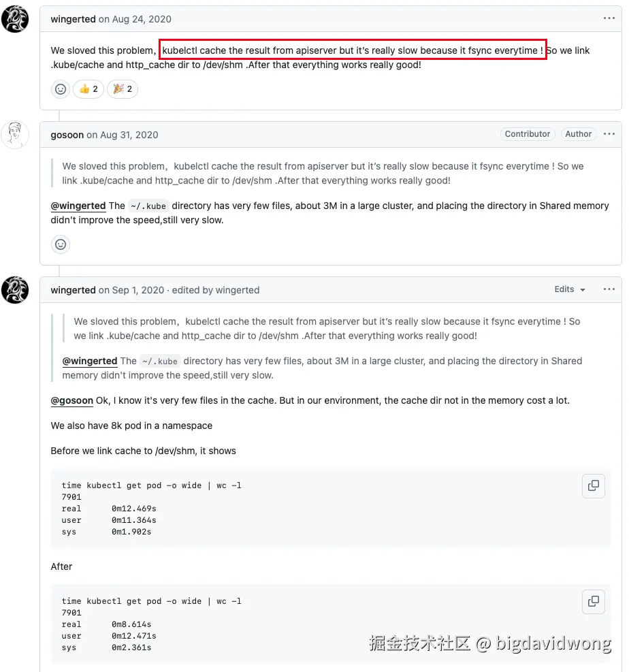Click wingerted's avatar beside the Sep 1 comment
629x672 pixels.
pos(15,290)
